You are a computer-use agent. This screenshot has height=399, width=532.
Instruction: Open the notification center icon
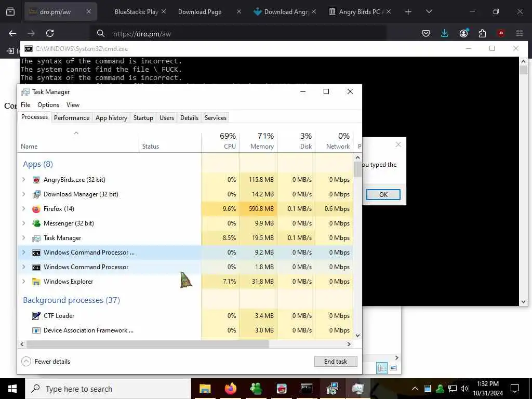pyautogui.click(x=515, y=389)
